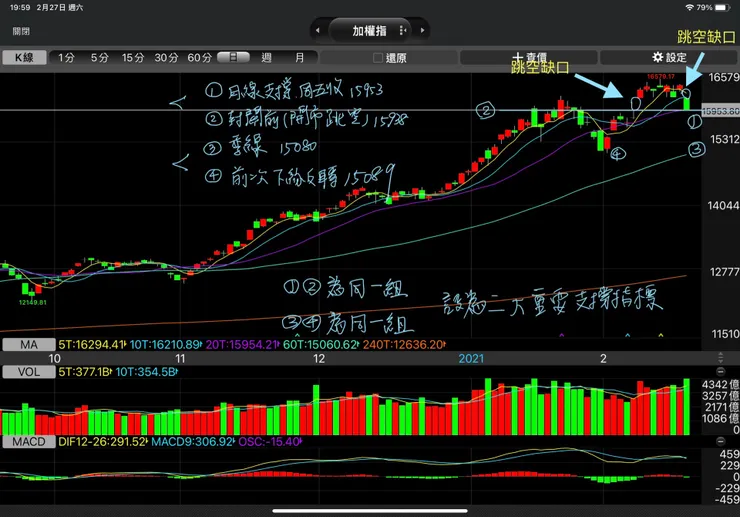Click the panel resize stepper beside date axis
740x517 pixels.
(x=721, y=357)
